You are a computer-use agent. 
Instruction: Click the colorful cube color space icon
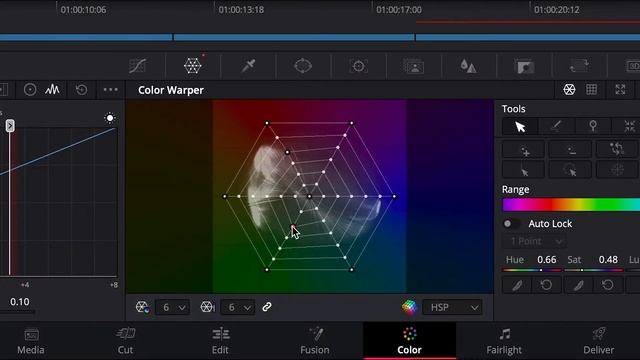(409, 307)
